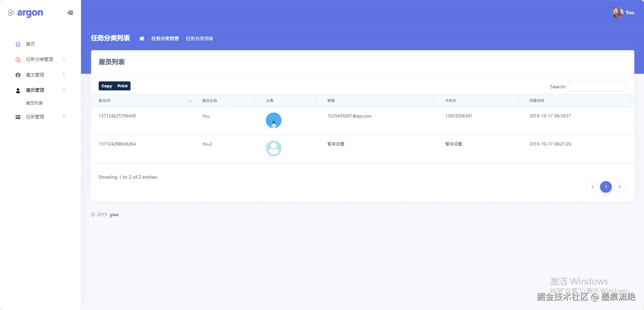Click phone number 13055206361
The height and width of the screenshot is (310, 644).
pyautogui.click(x=459, y=116)
